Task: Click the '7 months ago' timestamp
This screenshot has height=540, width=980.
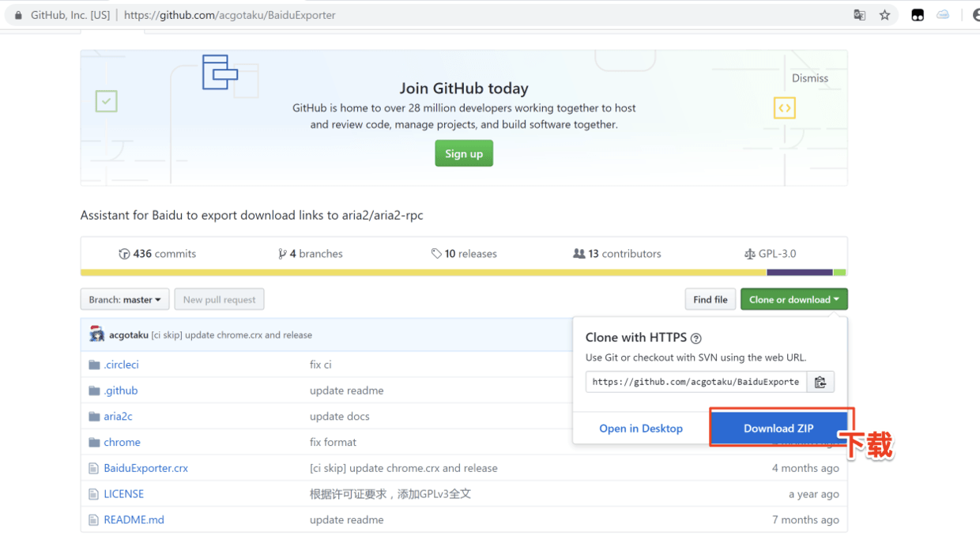Action: click(x=805, y=520)
